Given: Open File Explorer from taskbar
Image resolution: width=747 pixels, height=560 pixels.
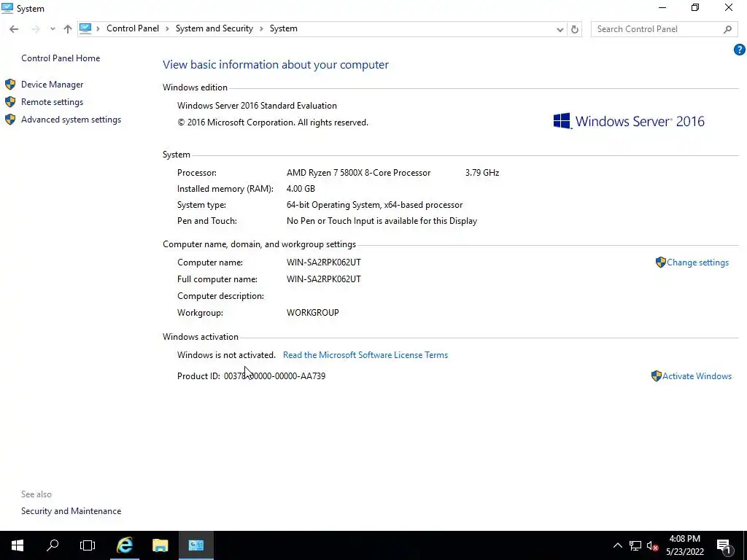Looking at the screenshot, I should 160,545.
